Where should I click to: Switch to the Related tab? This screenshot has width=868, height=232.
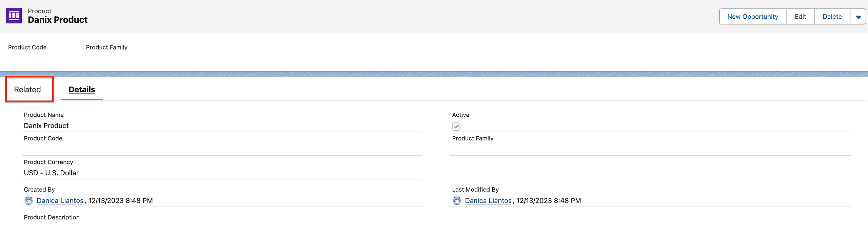[27, 90]
